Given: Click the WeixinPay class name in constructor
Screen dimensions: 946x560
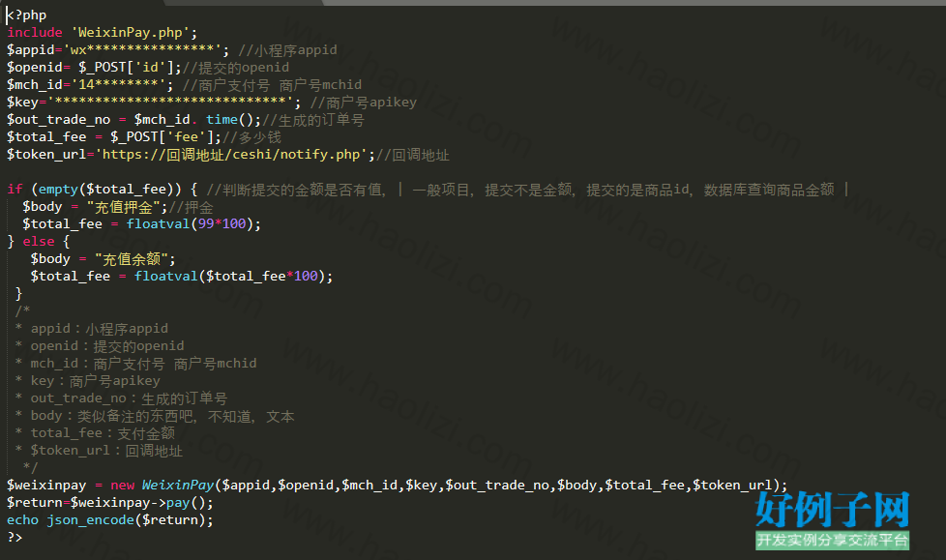Looking at the screenshot, I should pyautogui.click(x=178, y=486).
